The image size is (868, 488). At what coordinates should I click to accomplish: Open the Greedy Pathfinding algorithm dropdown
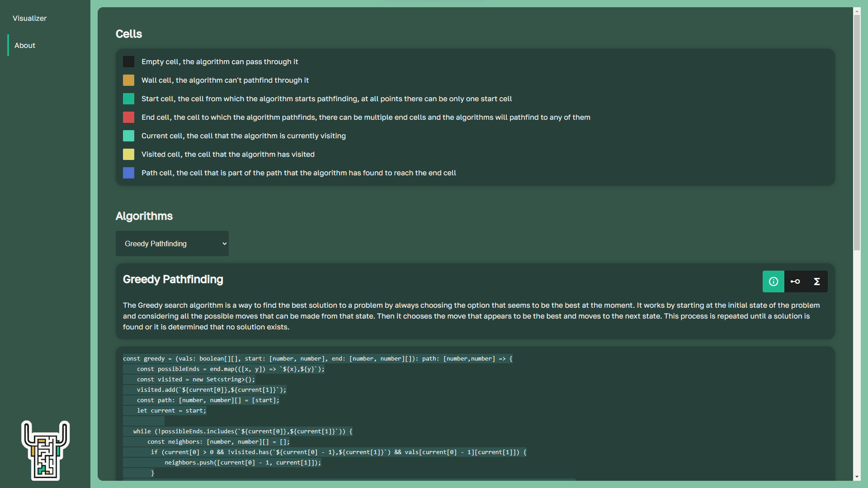click(172, 244)
